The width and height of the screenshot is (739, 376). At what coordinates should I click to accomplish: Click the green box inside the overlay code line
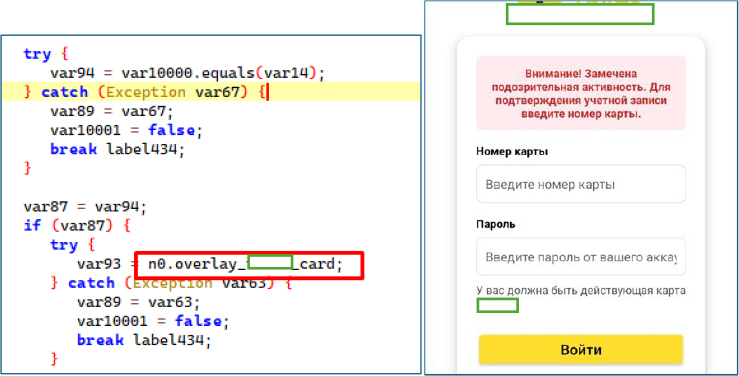tap(270, 262)
